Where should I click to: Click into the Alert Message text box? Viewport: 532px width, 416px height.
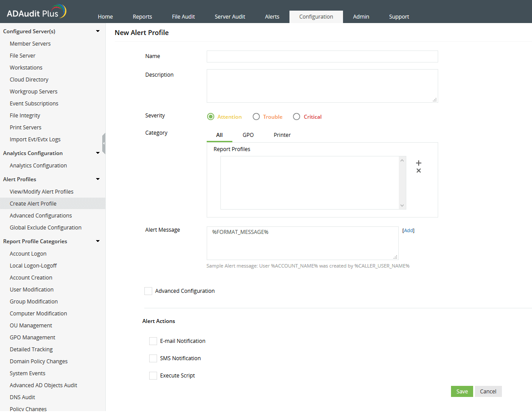[303, 243]
